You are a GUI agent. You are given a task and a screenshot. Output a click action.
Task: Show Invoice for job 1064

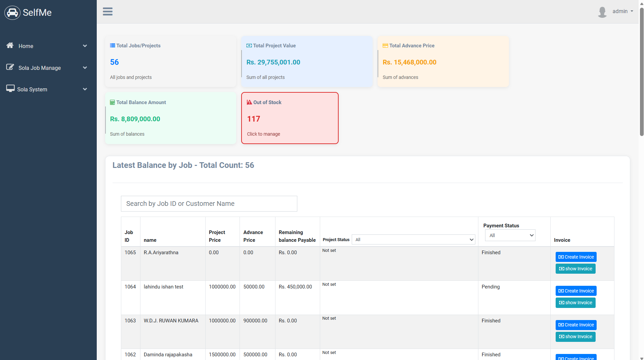575,303
